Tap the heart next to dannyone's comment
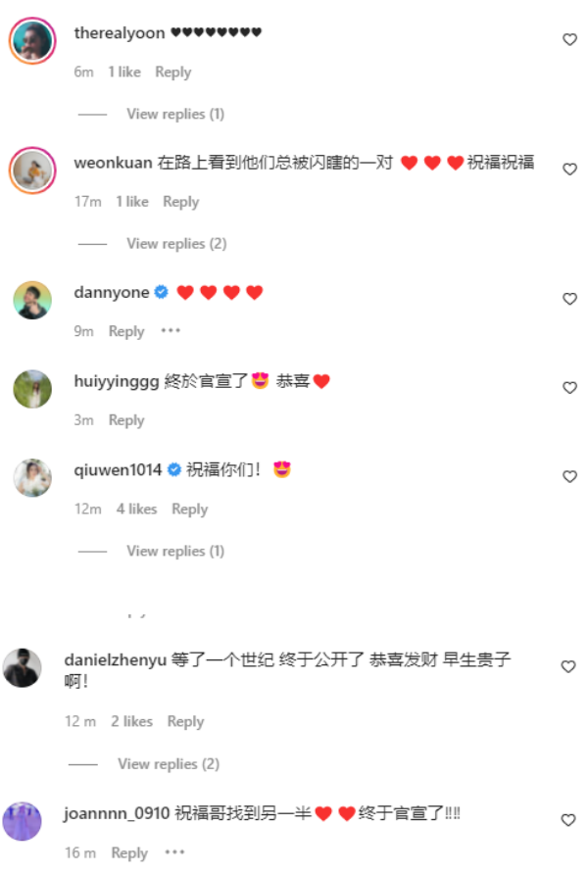 pos(569,299)
